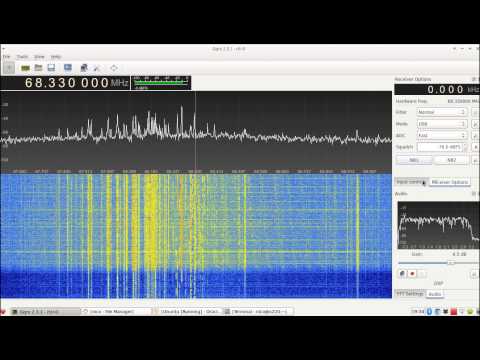480x360 pixels.
Task: Switch to the Ubuntu [Running] taskbar button
Action: pos(187,311)
